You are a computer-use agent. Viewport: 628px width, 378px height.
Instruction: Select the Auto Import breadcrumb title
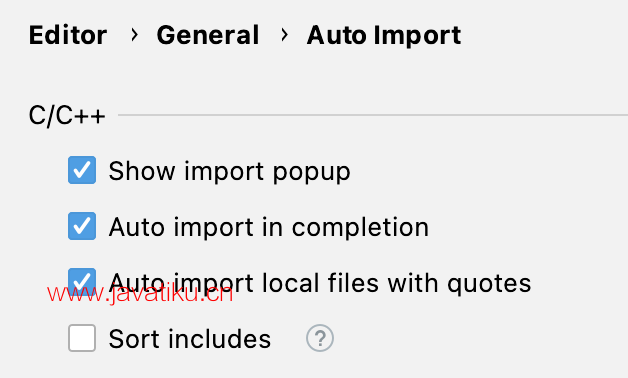pyautogui.click(x=384, y=36)
